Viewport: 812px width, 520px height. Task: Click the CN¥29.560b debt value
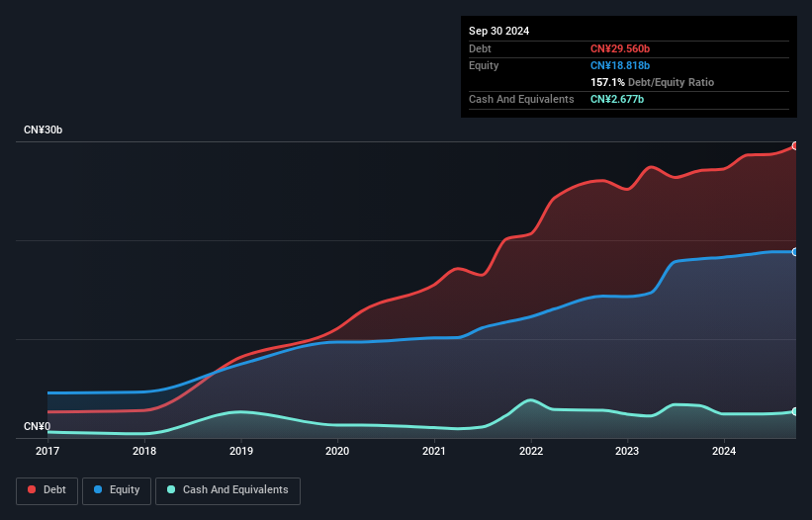pos(620,48)
